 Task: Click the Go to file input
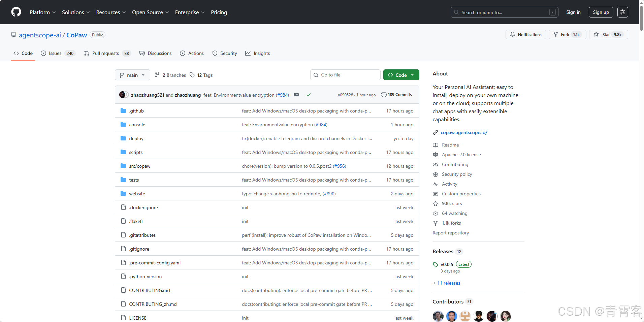point(345,75)
